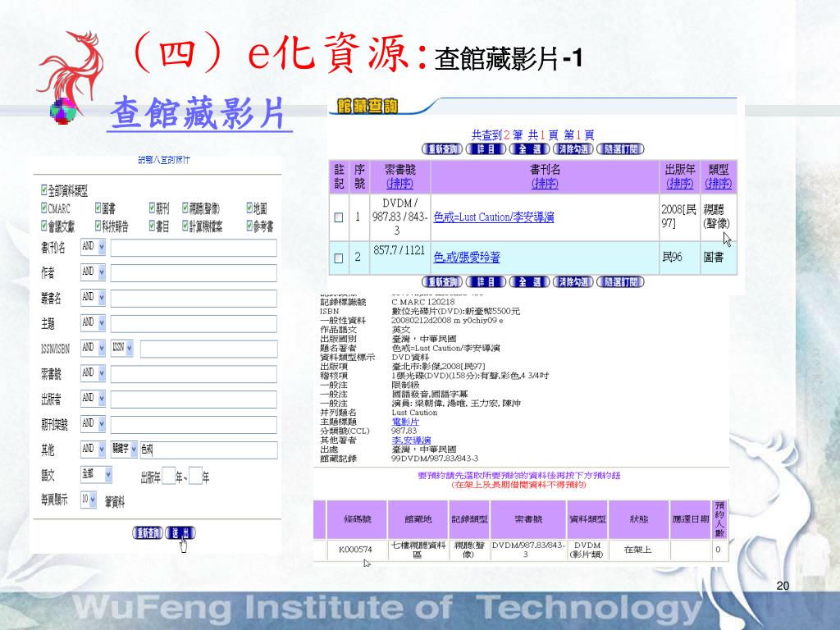Open the 色戒=Lust Caution/李安導演 link

click(494, 217)
